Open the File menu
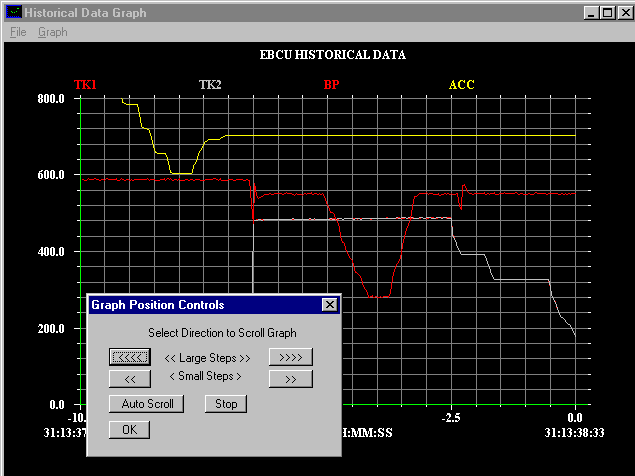 pyautogui.click(x=17, y=32)
